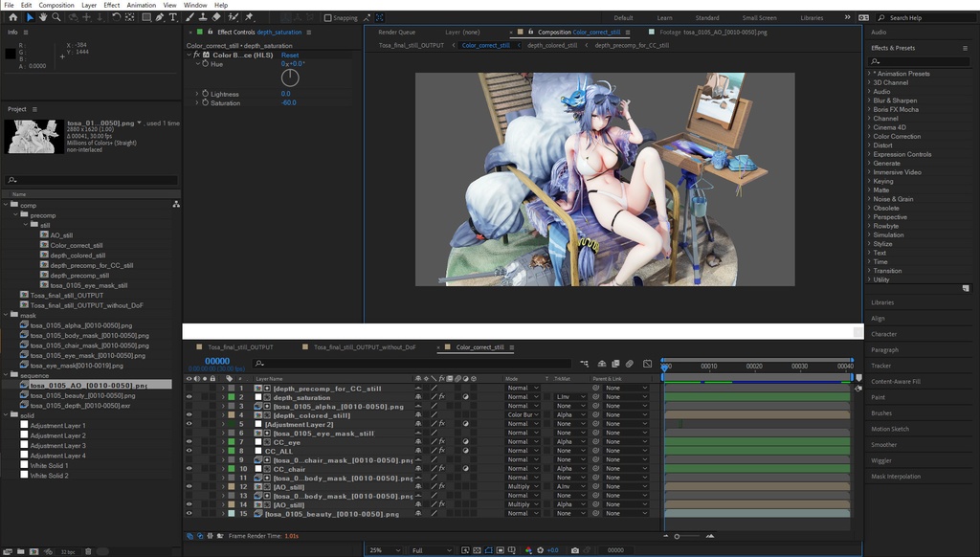Select the Hand tool in the toolbar
The image size is (980, 557).
tap(42, 17)
